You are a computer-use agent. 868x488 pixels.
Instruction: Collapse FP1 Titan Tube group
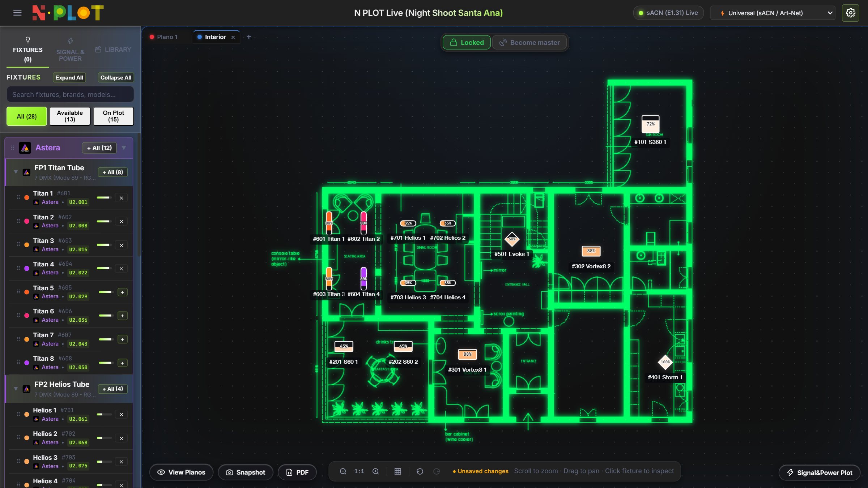point(16,172)
